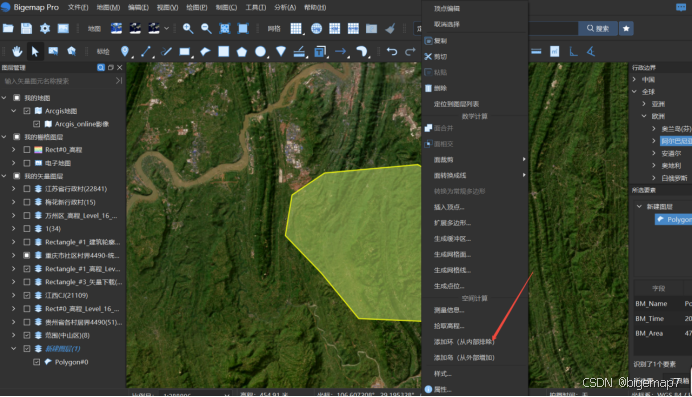Click the grid network icon
Image resolution: width=692 pixels, height=397 pixels.
(296, 29)
